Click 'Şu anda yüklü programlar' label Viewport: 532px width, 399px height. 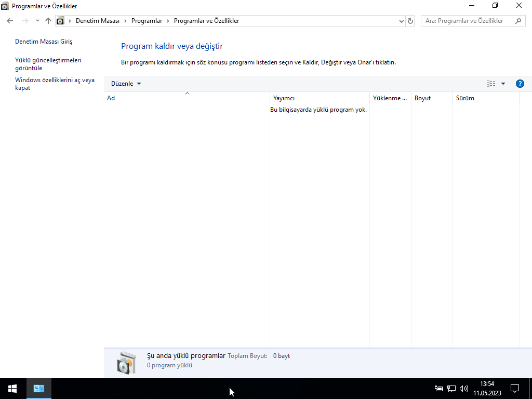[186, 355]
